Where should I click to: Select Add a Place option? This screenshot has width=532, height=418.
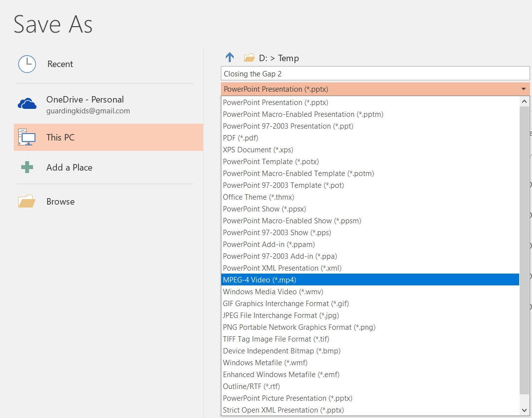pyautogui.click(x=108, y=167)
